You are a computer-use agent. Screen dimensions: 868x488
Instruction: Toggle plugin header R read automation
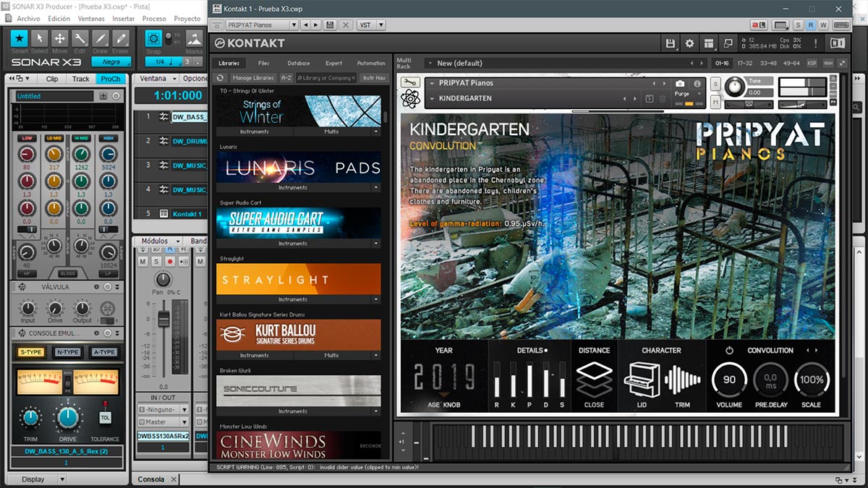[x=812, y=25]
